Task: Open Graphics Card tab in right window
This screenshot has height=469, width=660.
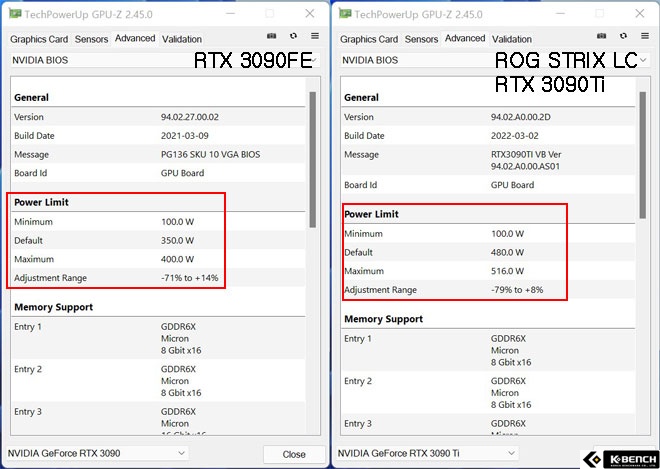Action: (x=369, y=39)
